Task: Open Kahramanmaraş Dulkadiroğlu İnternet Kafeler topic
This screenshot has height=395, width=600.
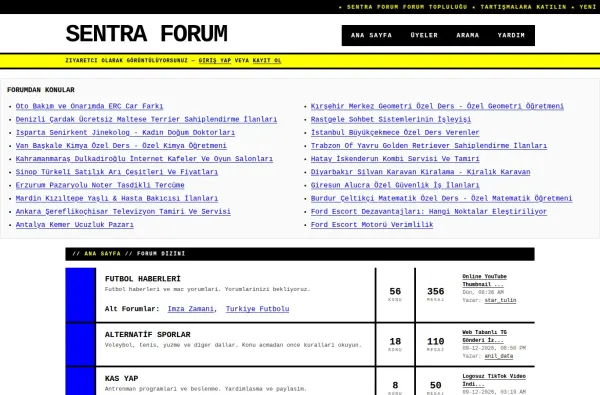Action: (x=144, y=159)
